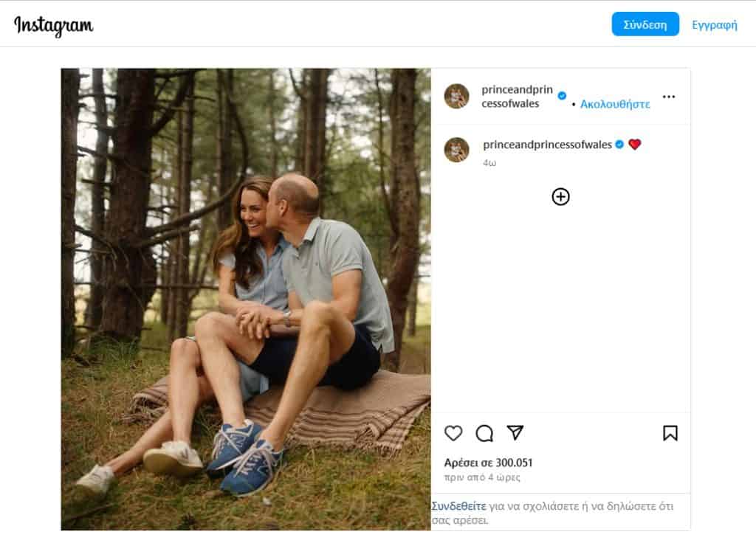This screenshot has width=756, height=543.
Task: Click the Συνδεθείτε link to comment
Action: click(x=458, y=506)
